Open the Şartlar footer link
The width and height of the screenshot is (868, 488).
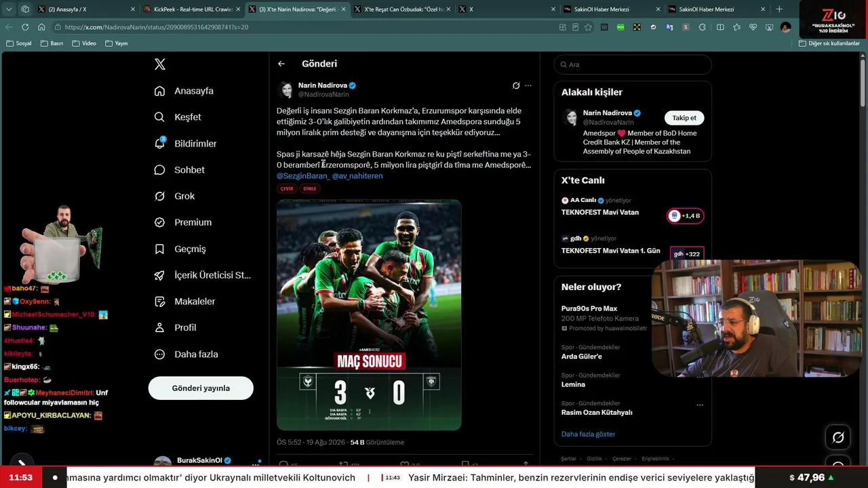(x=568, y=459)
